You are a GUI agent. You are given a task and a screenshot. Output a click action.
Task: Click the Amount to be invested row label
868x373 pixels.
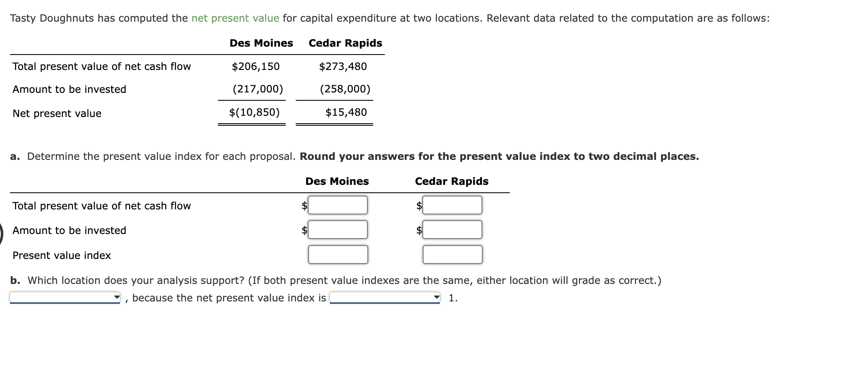[69, 230]
